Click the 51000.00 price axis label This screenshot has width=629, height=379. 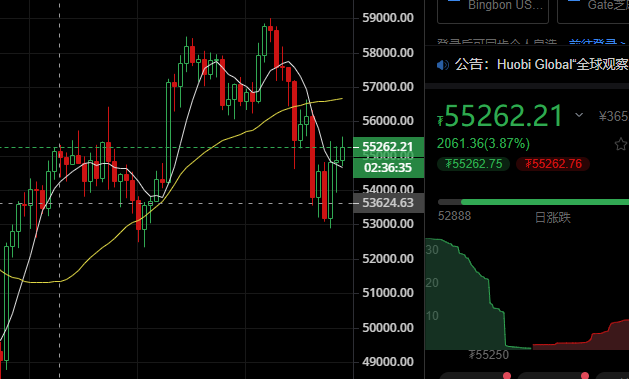[x=388, y=293]
